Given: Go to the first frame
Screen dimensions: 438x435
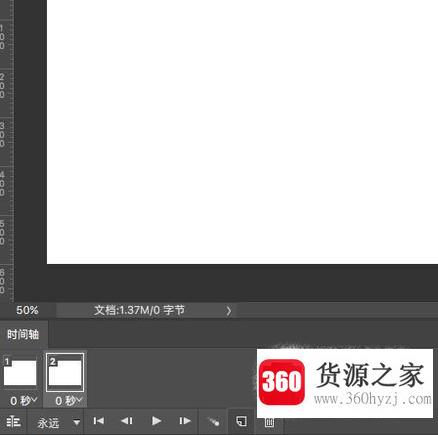Looking at the screenshot, I should [99, 421].
